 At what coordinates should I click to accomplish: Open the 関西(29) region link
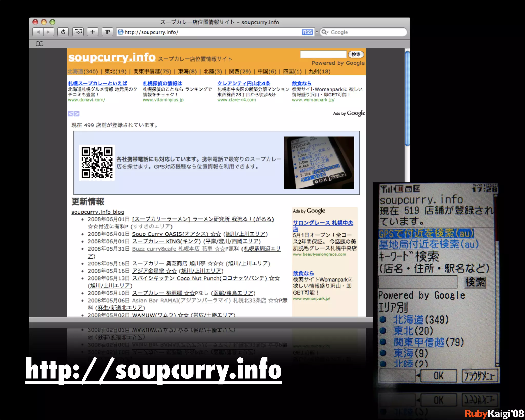(x=234, y=72)
